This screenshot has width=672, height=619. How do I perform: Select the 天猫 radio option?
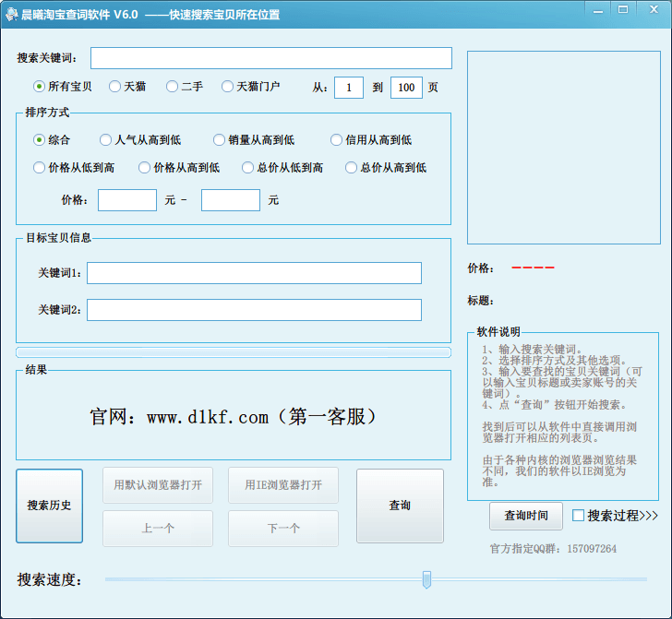pos(114,87)
